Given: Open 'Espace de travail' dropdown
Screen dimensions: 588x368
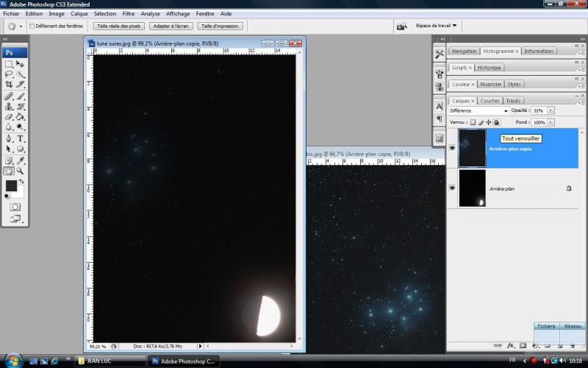Looking at the screenshot, I should [436, 26].
